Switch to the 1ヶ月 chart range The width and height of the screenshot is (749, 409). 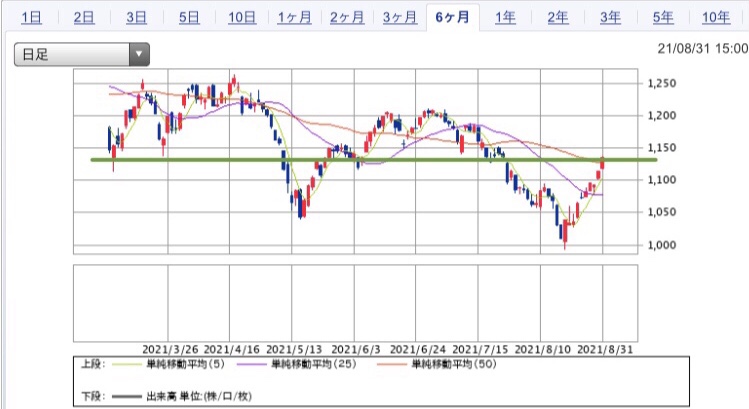tap(295, 18)
